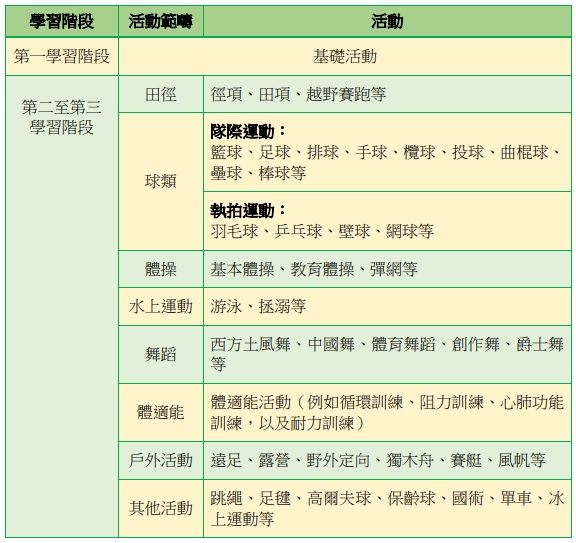Viewport: 576px width, 543px height.
Task: Click the 學習階段 column header
Action: pos(62,21)
